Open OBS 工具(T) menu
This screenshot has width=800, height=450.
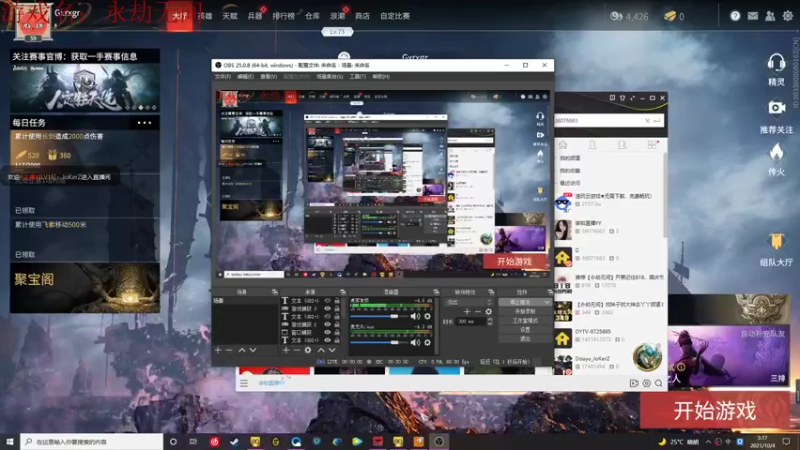357,77
